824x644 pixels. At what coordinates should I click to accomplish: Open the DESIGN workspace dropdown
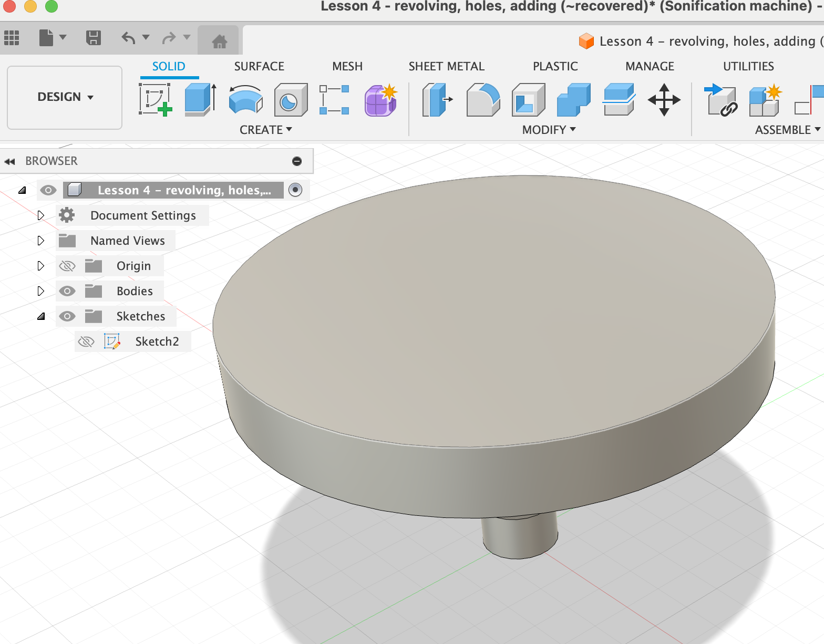pos(65,97)
